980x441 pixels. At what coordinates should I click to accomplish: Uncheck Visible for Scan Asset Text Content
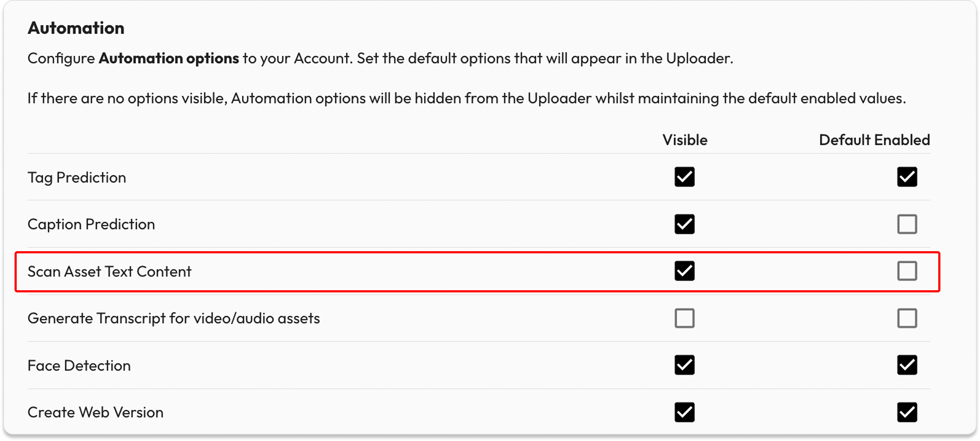(x=684, y=271)
